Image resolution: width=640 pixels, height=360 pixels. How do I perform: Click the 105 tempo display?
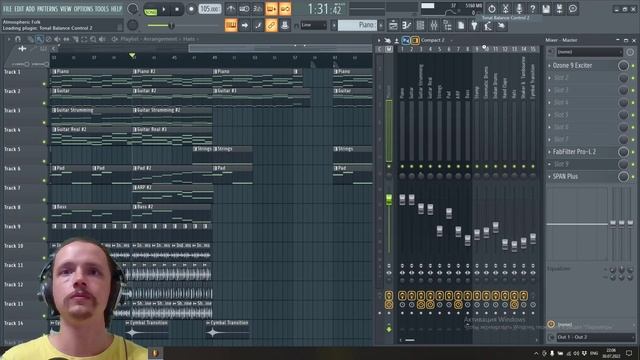[210, 9]
